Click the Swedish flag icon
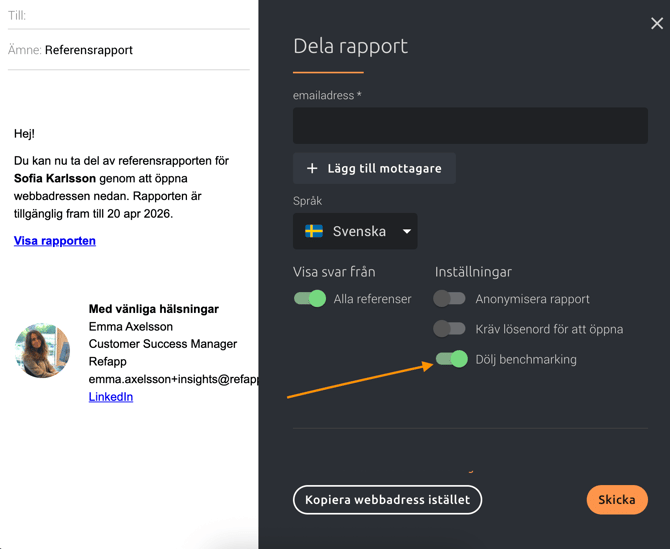Viewport: 670px width, 549px height. [x=314, y=231]
